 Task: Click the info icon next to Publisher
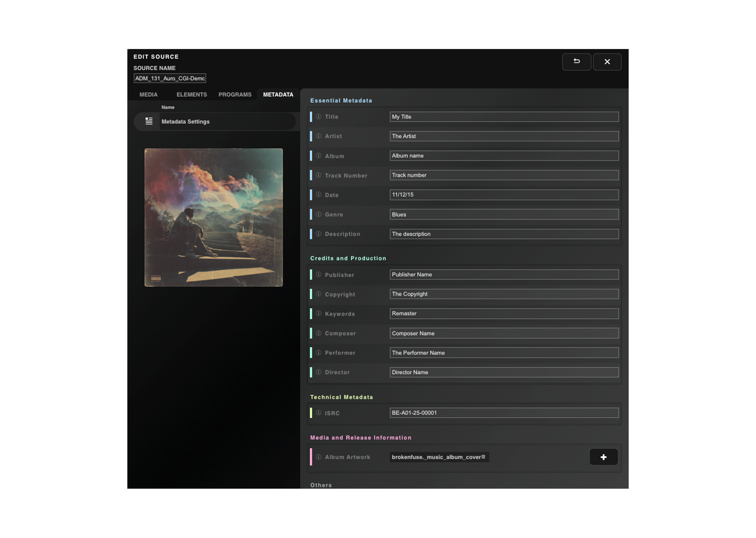318,274
